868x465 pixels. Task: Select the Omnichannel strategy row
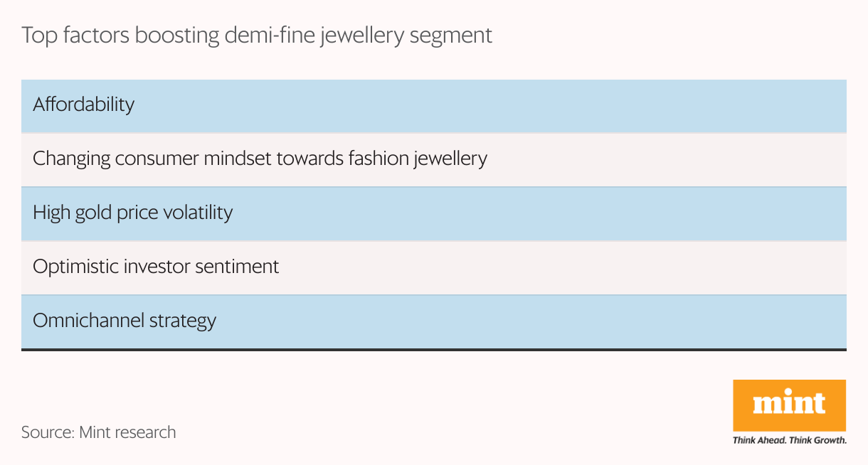[433, 321]
